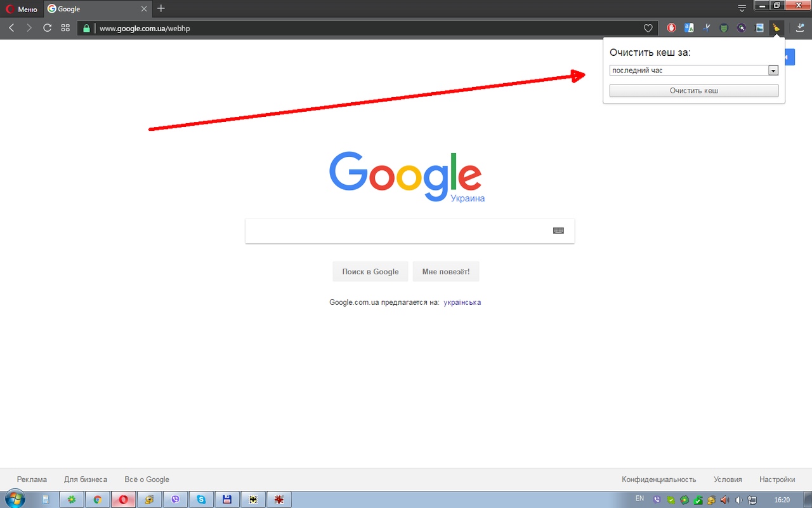This screenshot has width=812, height=508.
Task: Open the Настройки footer link
Action: pyautogui.click(x=777, y=479)
